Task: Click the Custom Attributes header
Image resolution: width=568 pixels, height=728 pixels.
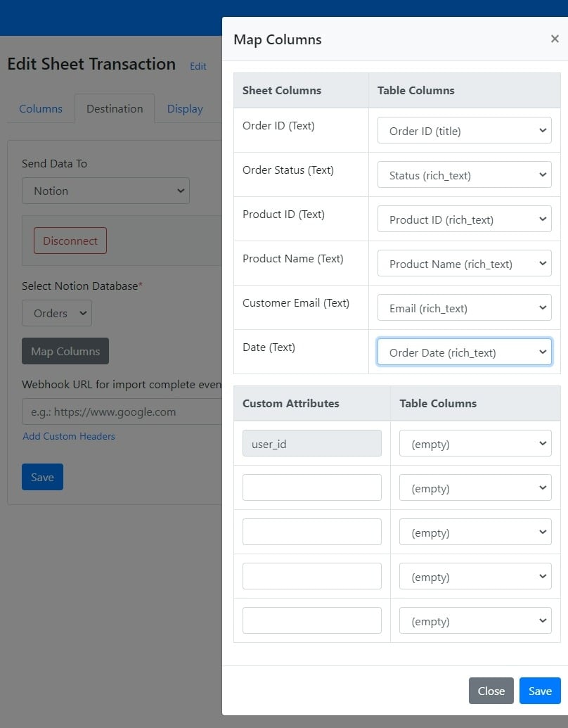Action: (291, 404)
